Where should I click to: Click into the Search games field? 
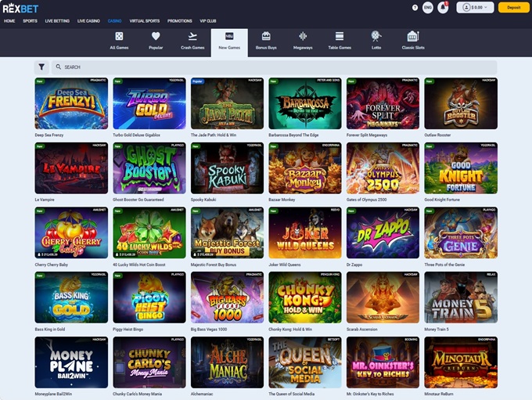point(274,67)
